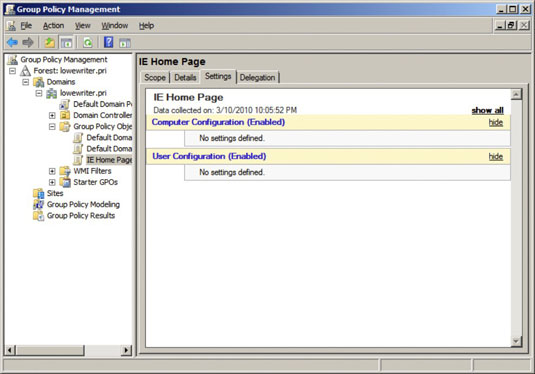Click the Starter GPOs folder icon

(65, 182)
